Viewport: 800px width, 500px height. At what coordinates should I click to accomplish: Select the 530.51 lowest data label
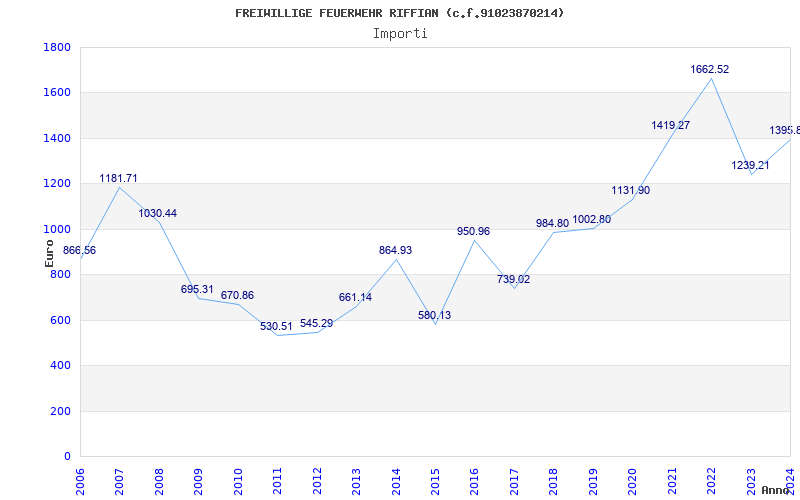click(x=276, y=326)
